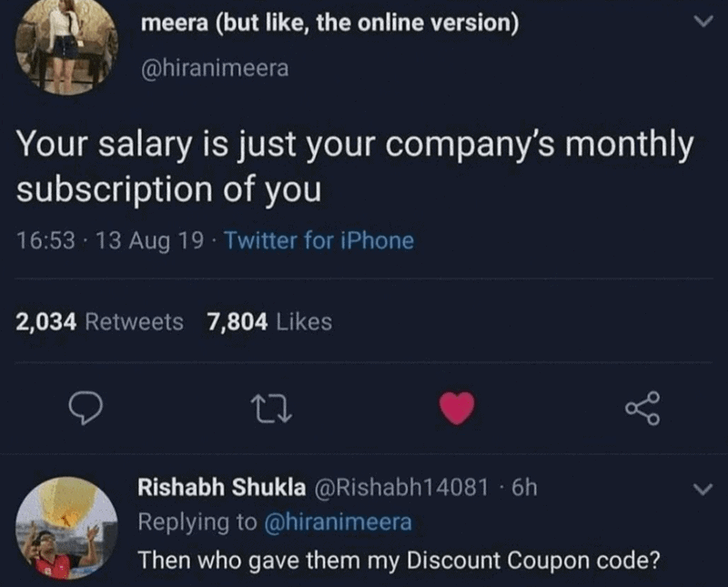
Task: Tap the reply speech bubble icon
Action: click(x=86, y=409)
